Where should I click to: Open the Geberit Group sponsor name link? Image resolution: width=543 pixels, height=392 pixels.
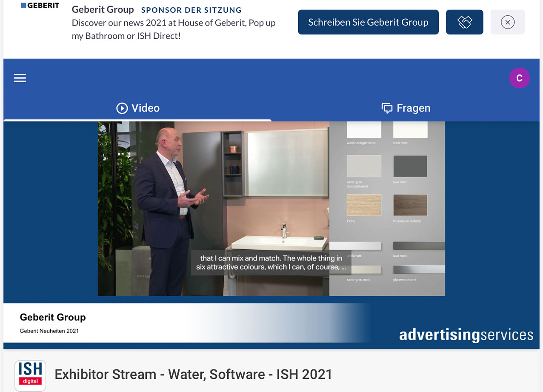pos(103,9)
